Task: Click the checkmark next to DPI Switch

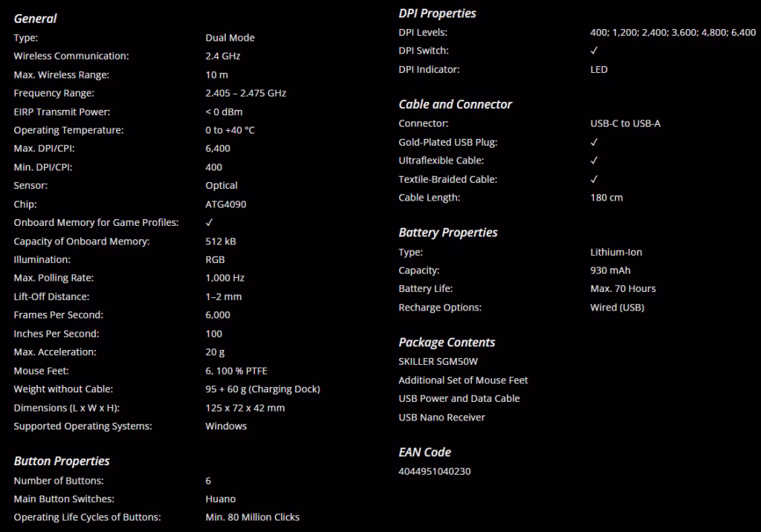Action: pyautogui.click(x=594, y=51)
